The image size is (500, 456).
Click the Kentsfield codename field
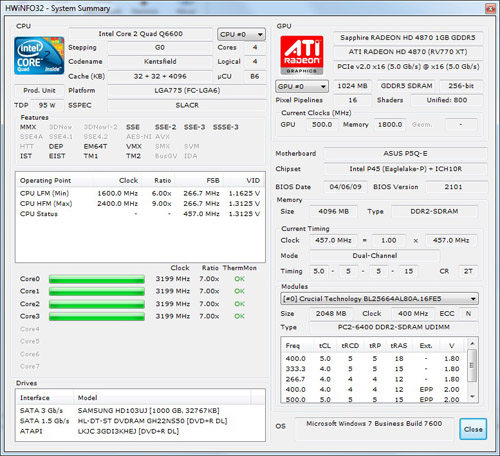click(x=160, y=62)
